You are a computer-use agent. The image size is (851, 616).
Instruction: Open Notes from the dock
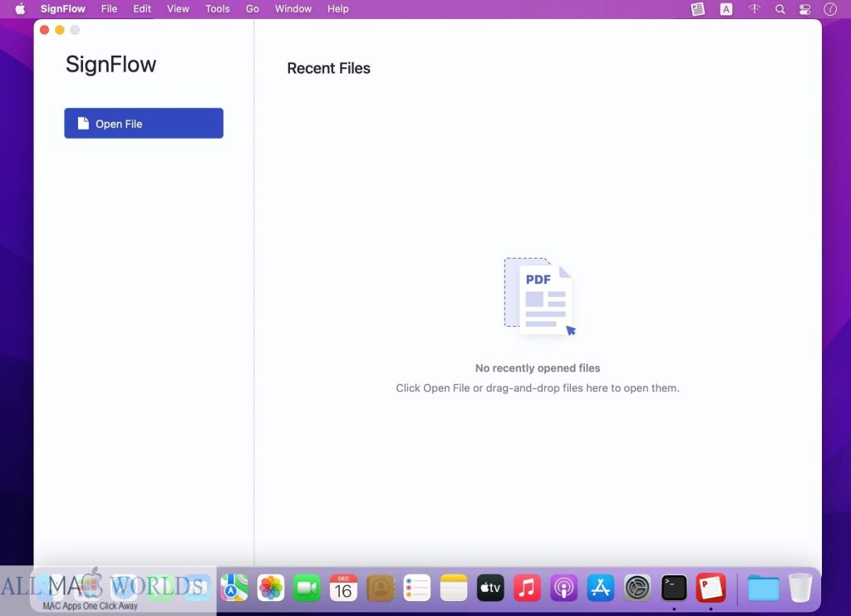click(x=454, y=588)
